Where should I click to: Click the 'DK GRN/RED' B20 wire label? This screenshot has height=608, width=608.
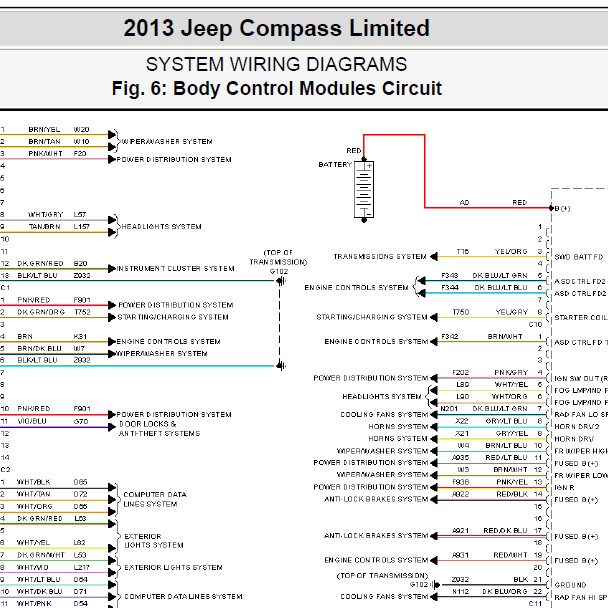(40, 264)
